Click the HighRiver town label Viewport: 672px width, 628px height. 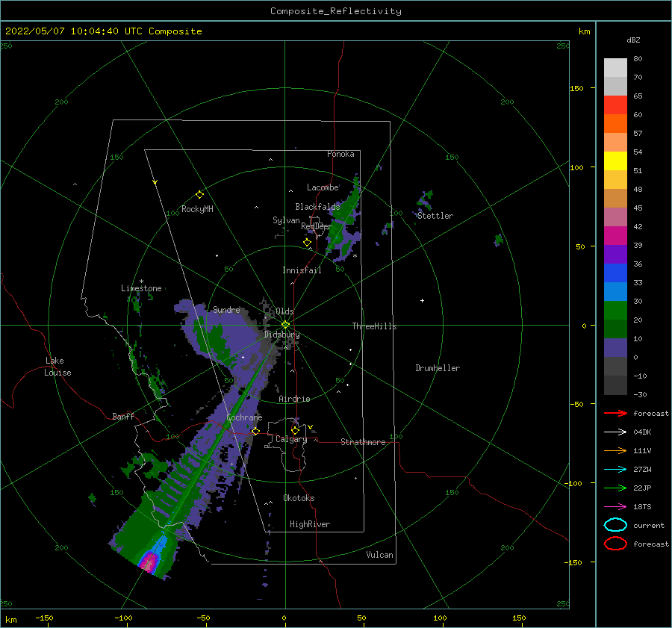[x=310, y=524]
